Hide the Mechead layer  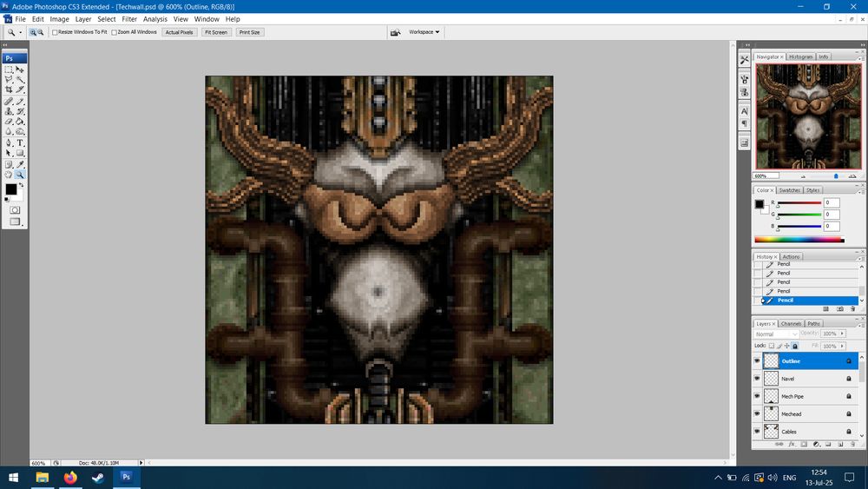[x=757, y=413]
